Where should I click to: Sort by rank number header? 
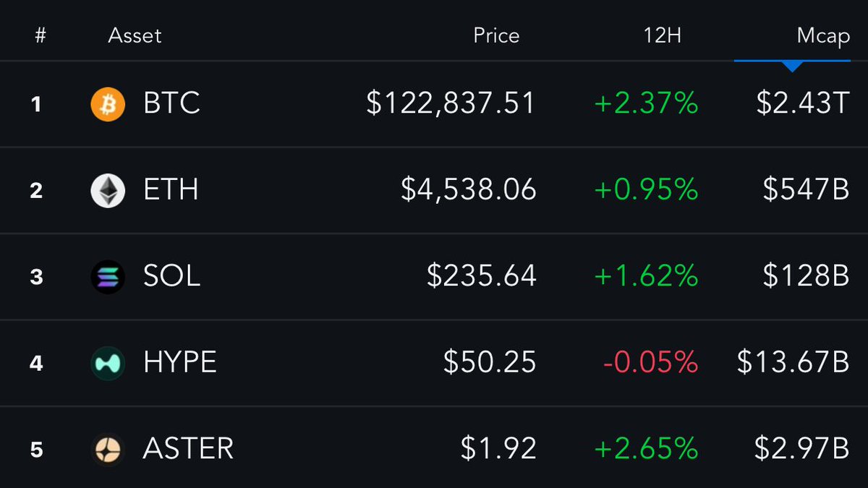point(41,36)
